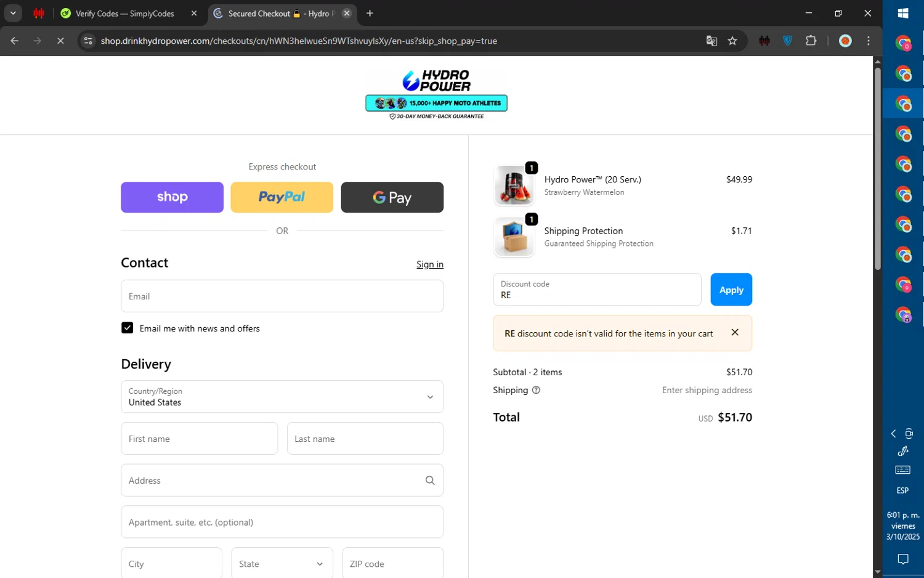Open the State dropdown

pyautogui.click(x=282, y=563)
